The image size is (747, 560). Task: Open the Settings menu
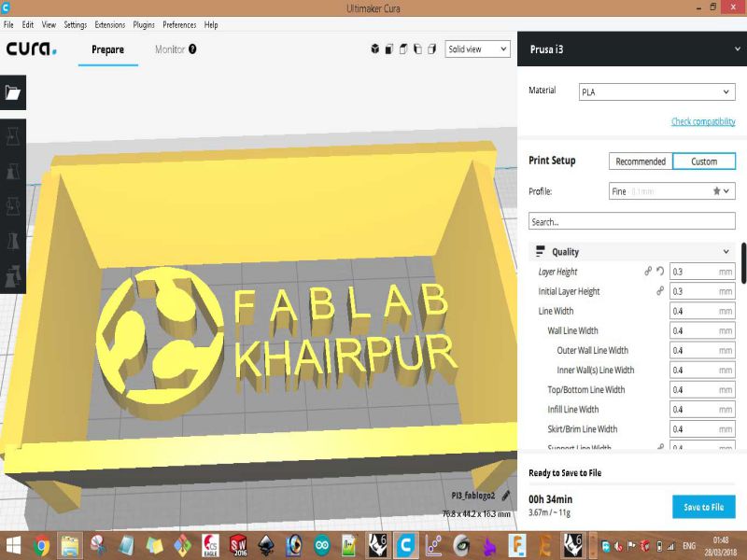(x=76, y=25)
